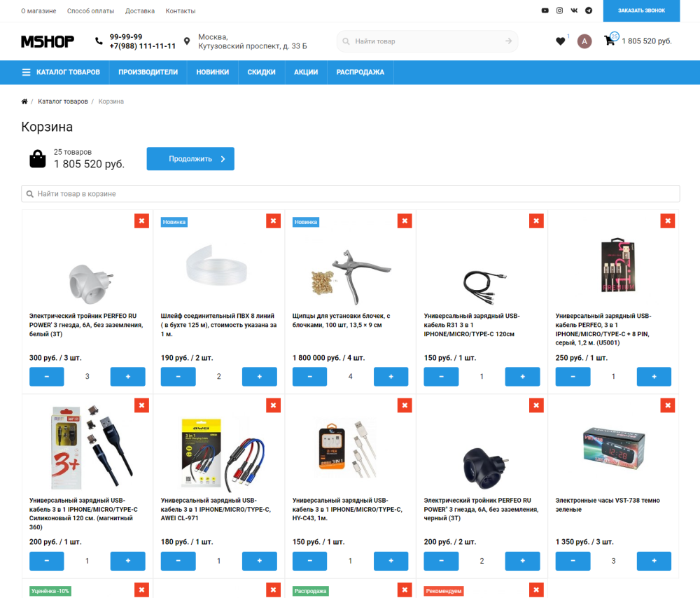The image size is (700, 598).
Task: Open the Instagram social link icon
Action: (x=559, y=11)
